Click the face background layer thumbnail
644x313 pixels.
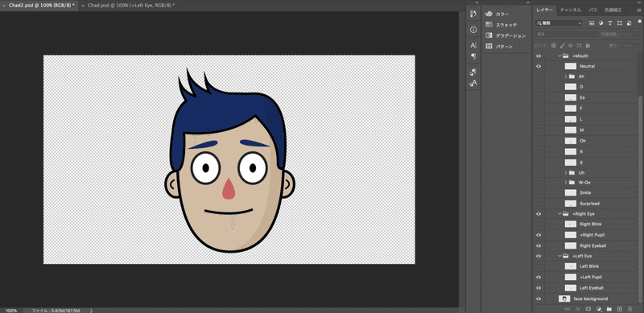[564, 299]
